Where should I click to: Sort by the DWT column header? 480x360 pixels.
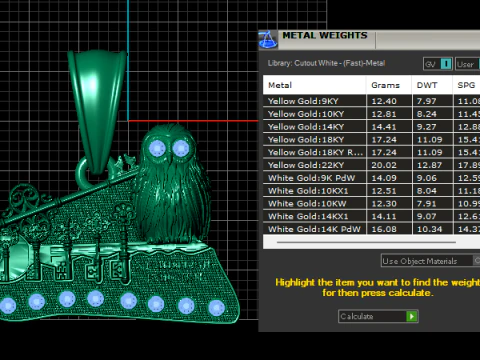tap(432, 85)
